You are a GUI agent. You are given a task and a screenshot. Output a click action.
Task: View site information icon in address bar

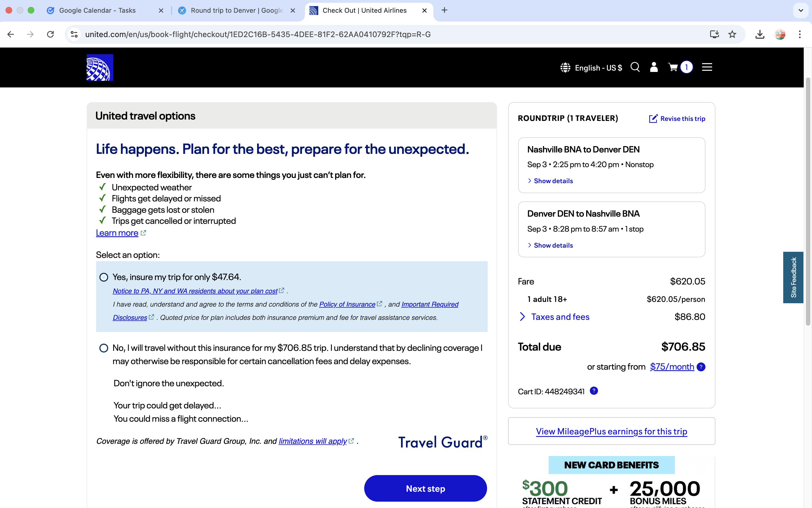click(74, 34)
